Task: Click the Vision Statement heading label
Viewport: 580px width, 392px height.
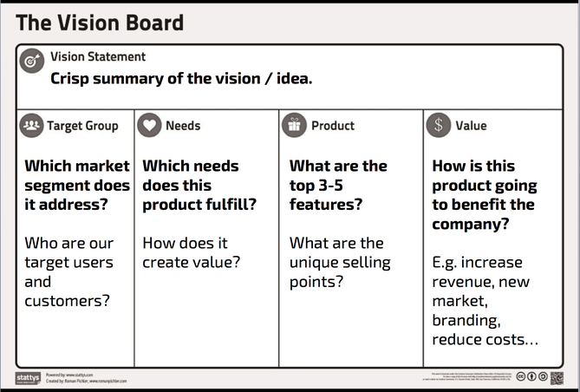Action: [x=98, y=56]
